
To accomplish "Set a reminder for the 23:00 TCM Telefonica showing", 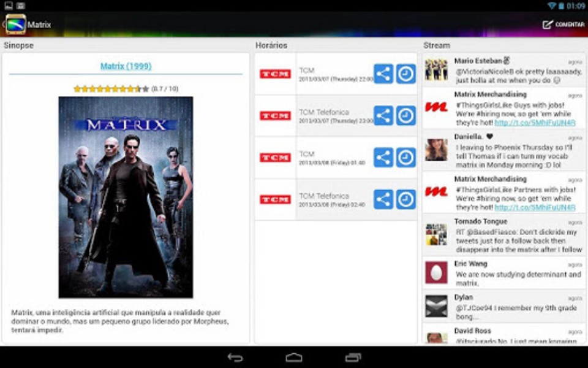I will (405, 115).
